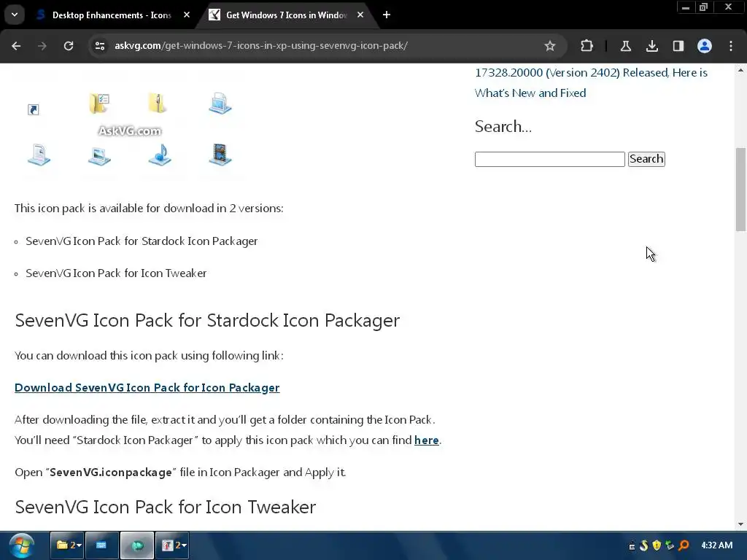This screenshot has height=560, width=747.
Task: Close the Desktop Enhancements tab
Action: click(187, 15)
